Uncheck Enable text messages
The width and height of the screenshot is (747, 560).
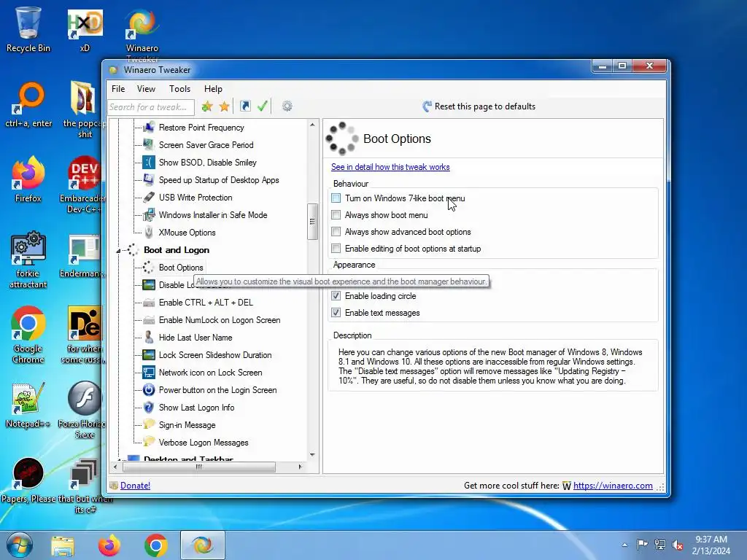(336, 313)
